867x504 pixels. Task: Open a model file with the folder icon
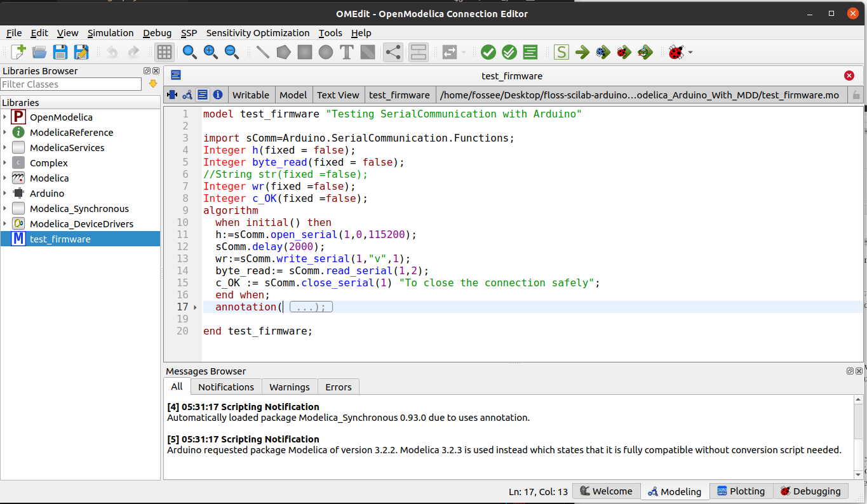[x=39, y=52]
